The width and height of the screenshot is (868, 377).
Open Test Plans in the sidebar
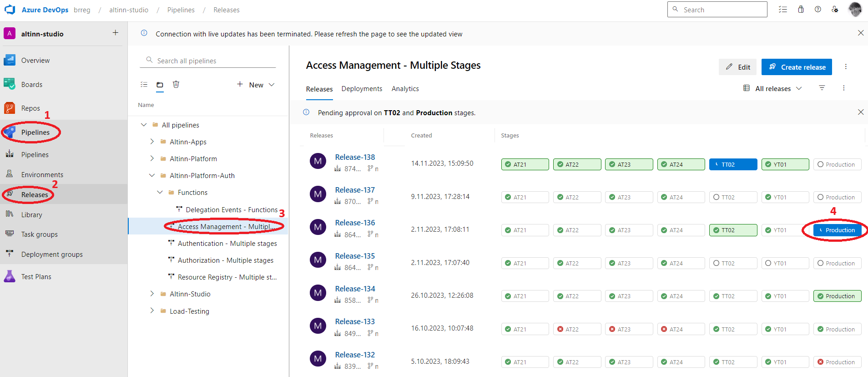(36, 276)
